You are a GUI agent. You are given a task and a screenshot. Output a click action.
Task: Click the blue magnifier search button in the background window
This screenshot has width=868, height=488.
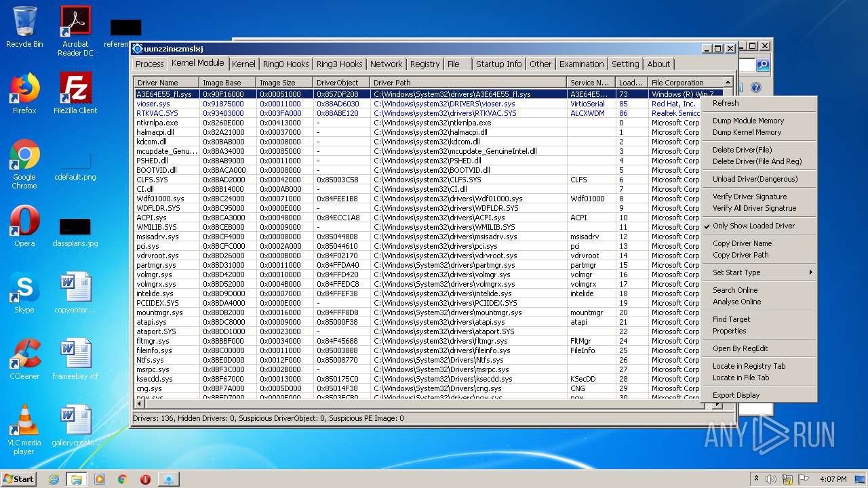[x=763, y=65]
